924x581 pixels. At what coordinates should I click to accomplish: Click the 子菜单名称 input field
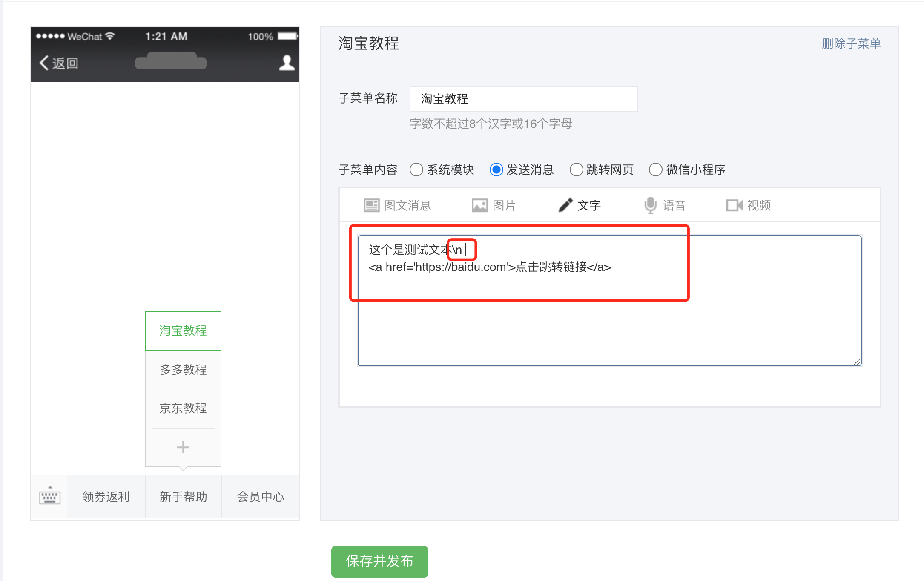523,99
